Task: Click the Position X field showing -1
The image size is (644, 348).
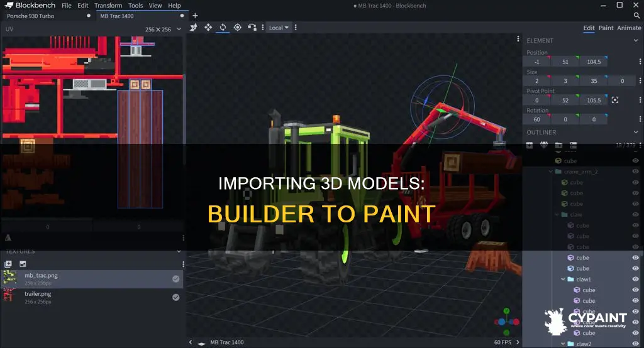Action: coord(536,62)
